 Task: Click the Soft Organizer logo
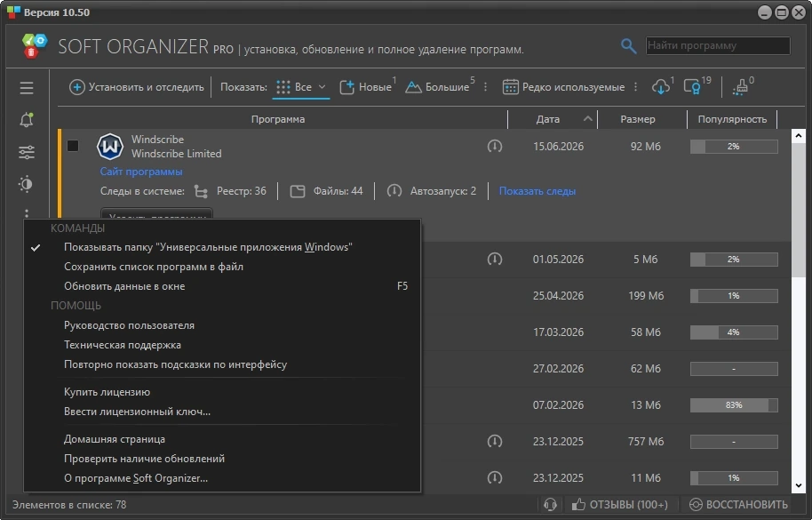click(x=35, y=45)
